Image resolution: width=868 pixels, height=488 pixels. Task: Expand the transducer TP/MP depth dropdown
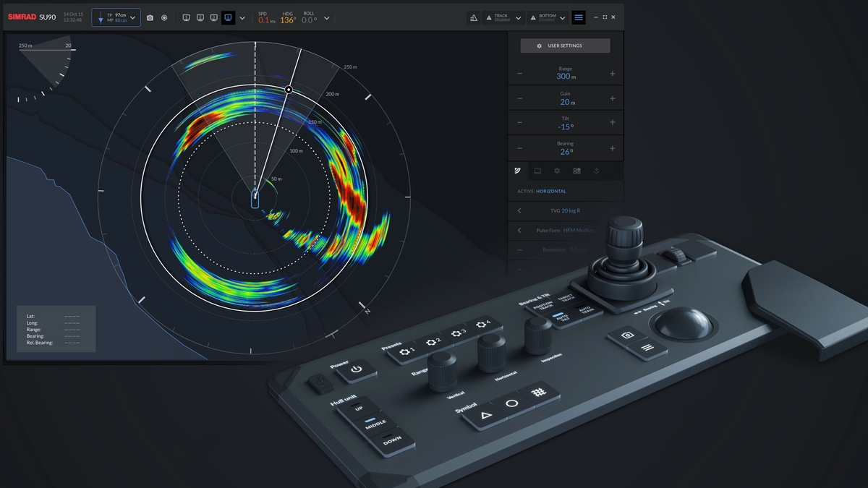click(x=116, y=17)
